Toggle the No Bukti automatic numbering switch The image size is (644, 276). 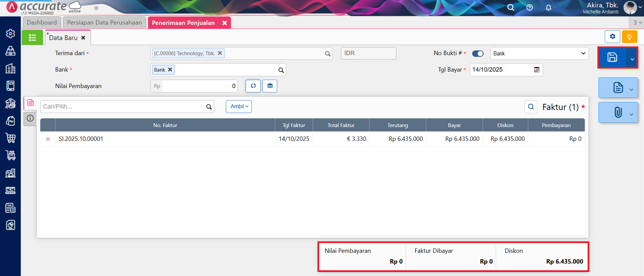478,53
